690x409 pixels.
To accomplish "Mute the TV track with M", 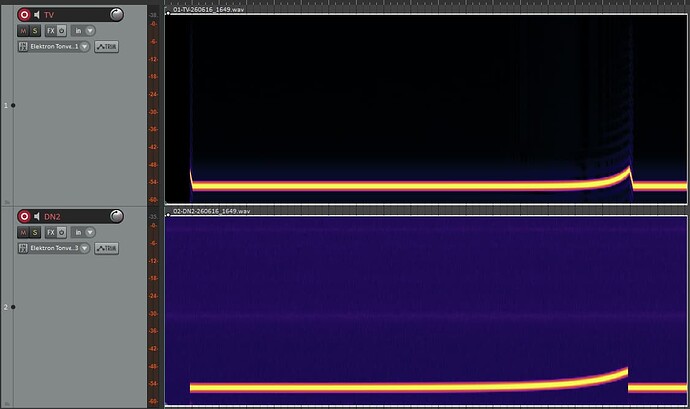I will click(x=23, y=30).
